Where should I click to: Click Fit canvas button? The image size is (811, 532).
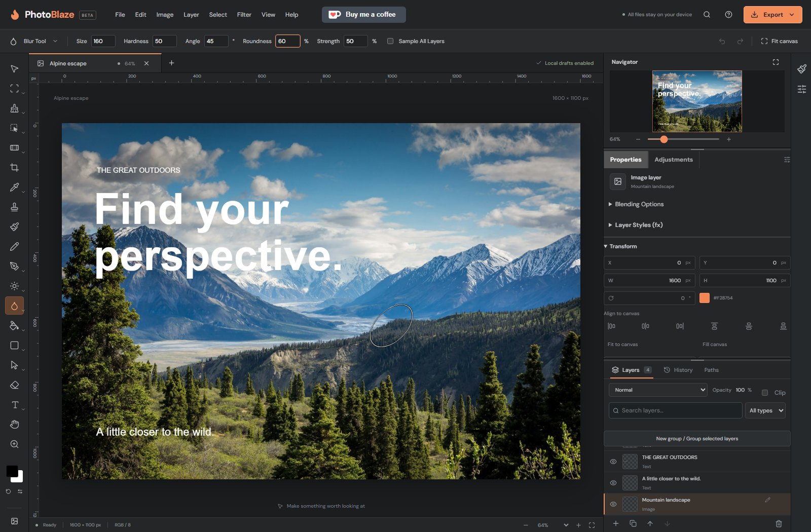pyautogui.click(x=779, y=41)
